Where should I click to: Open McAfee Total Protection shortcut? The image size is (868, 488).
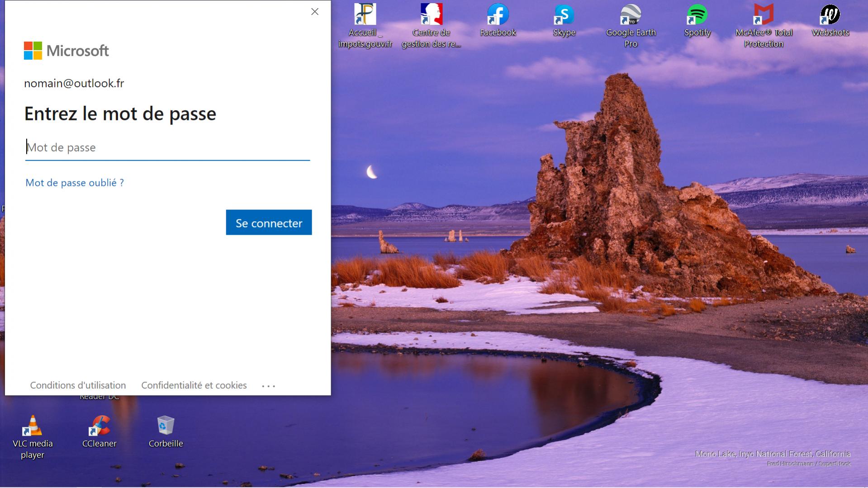coord(764,25)
